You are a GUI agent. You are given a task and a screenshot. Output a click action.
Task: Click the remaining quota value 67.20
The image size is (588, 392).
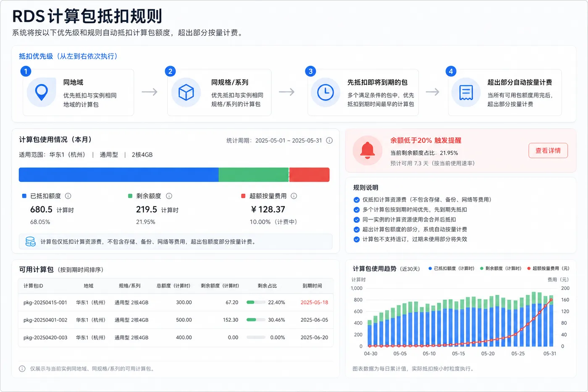pos(232,303)
